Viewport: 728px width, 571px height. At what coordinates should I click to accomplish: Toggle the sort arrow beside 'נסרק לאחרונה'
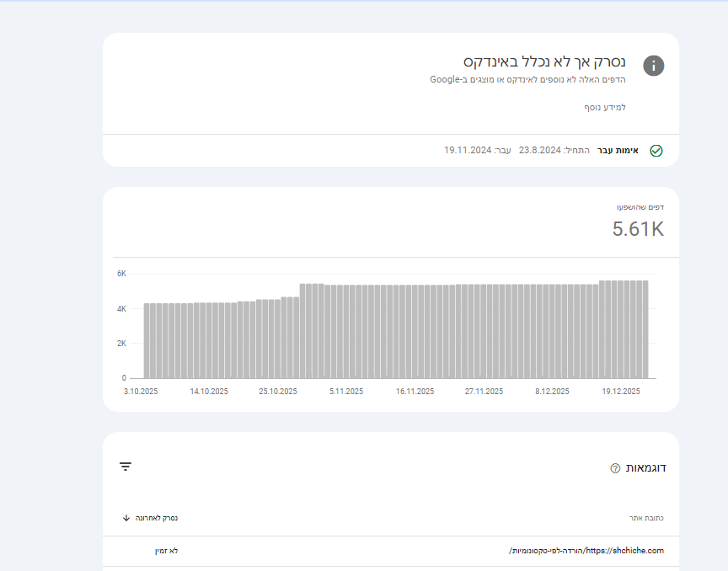tap(126, 518)
